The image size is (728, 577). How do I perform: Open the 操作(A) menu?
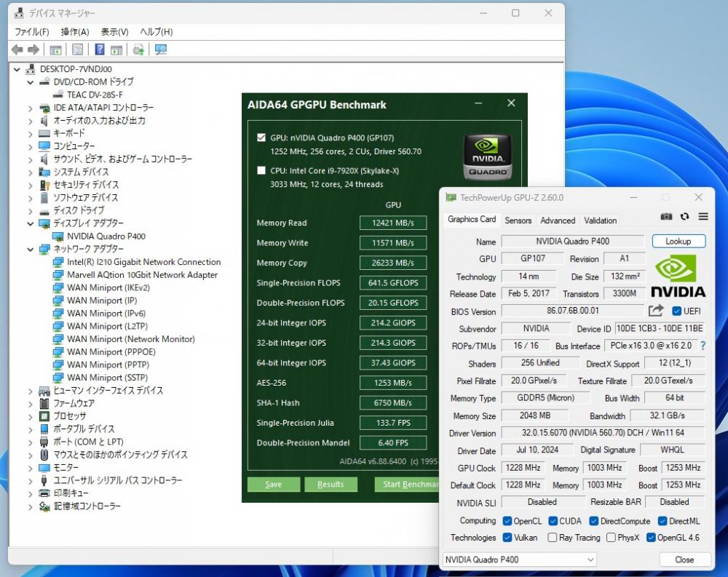(75, 31)
